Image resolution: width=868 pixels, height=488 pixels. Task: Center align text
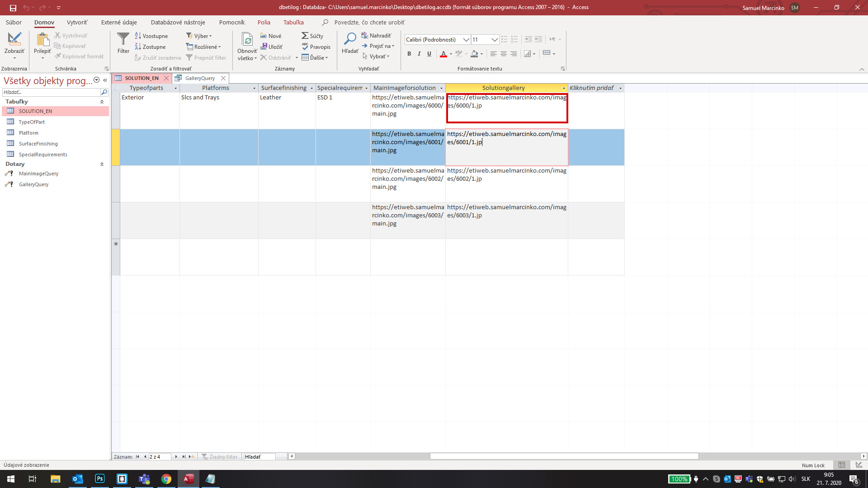pyautogui.click(x=503, y=54)
